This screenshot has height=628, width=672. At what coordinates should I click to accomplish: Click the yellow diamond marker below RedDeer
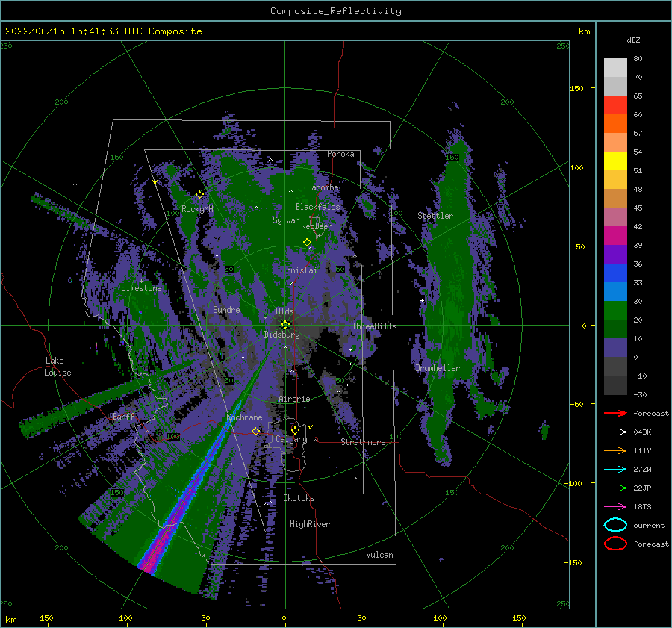point(307,242)
